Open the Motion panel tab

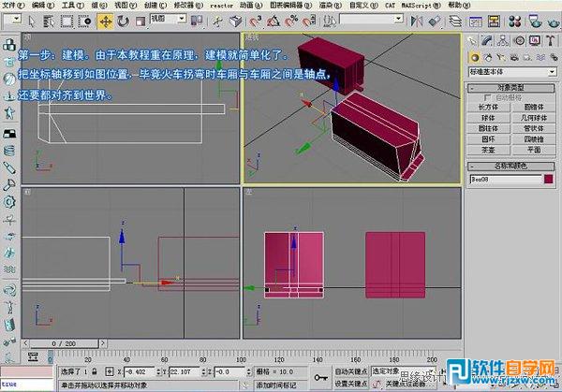click(x=518, y=40)
